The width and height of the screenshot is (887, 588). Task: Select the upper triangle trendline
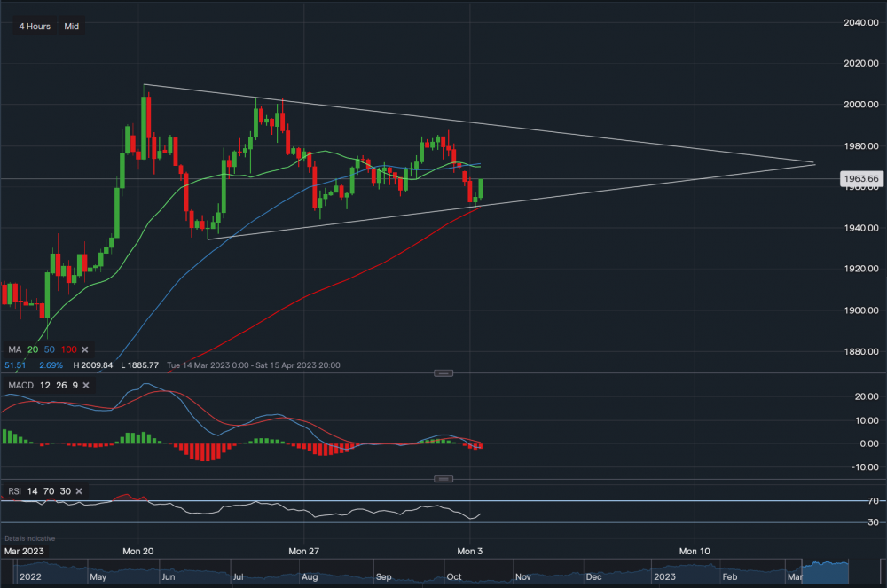point(532,132)
